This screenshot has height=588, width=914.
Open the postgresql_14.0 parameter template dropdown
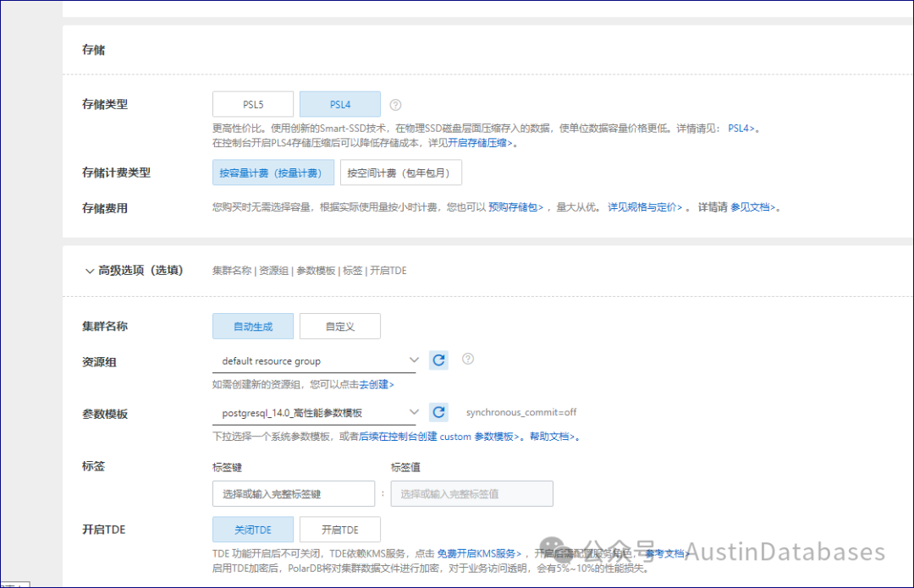click(x=315, y=413)
